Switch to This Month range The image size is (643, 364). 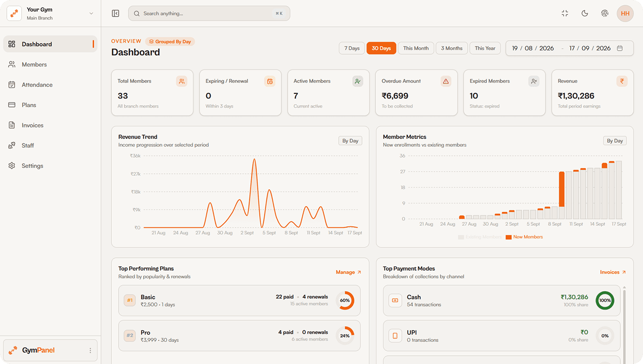click(416, 48)
